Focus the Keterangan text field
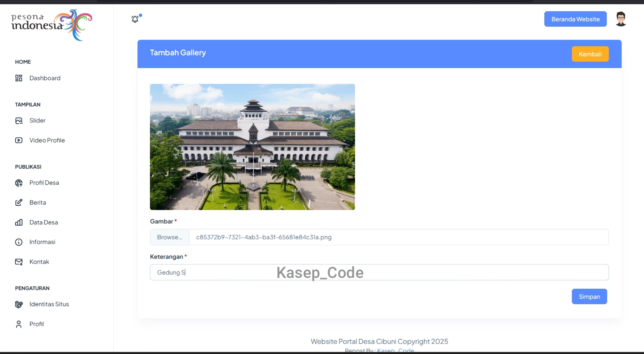 [x=379, y=272]
